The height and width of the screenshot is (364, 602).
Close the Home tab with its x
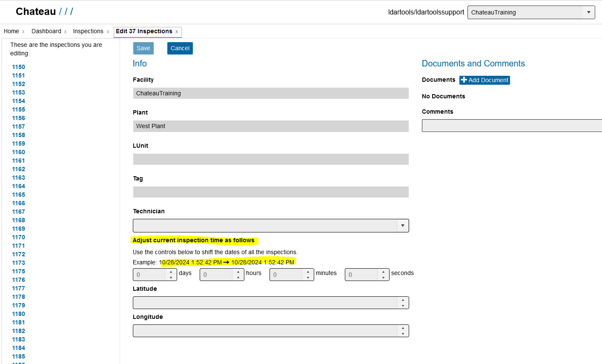(x=23, y=32)
